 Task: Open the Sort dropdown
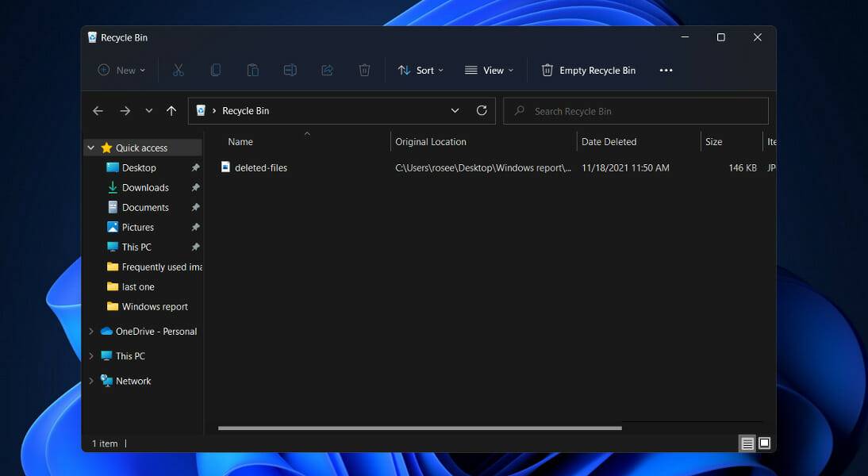[x=420, y=70]
